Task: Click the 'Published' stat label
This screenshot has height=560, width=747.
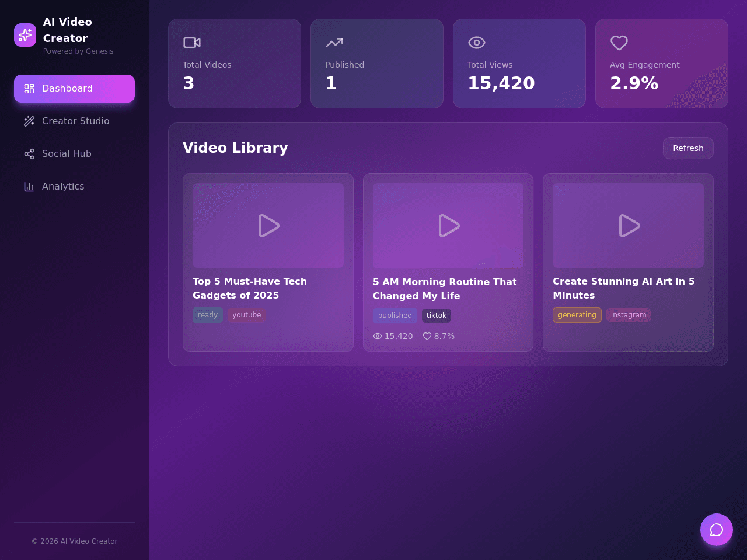Action: (x=344, y=65)
